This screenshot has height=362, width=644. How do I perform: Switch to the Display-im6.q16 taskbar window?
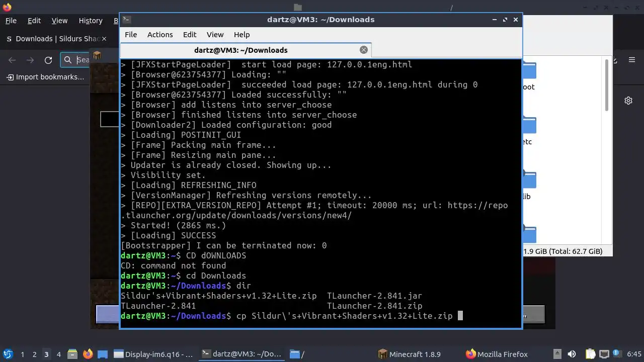pos(153,354)
